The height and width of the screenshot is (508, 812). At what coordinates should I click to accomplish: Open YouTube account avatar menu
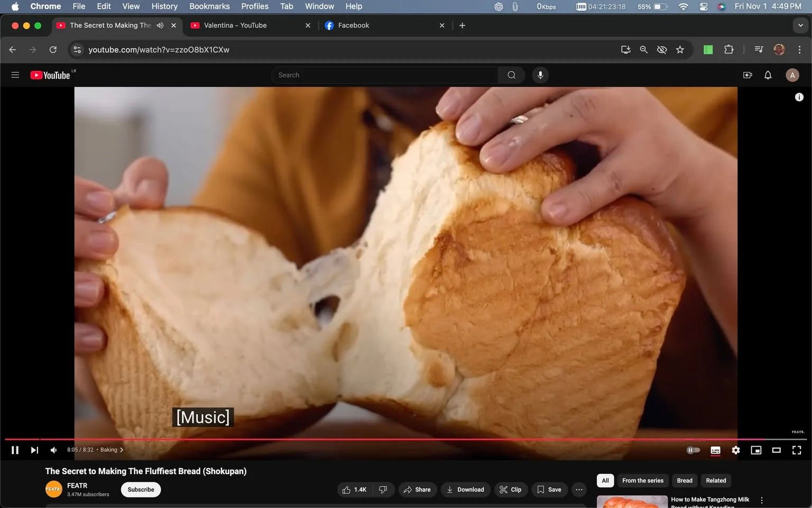(x=792, y=75)
